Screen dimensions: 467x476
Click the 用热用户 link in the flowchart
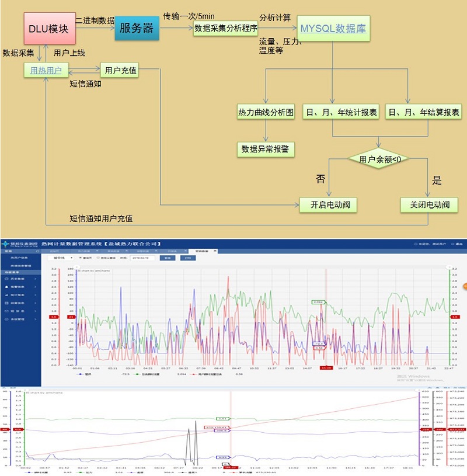(x=42, y=71)
